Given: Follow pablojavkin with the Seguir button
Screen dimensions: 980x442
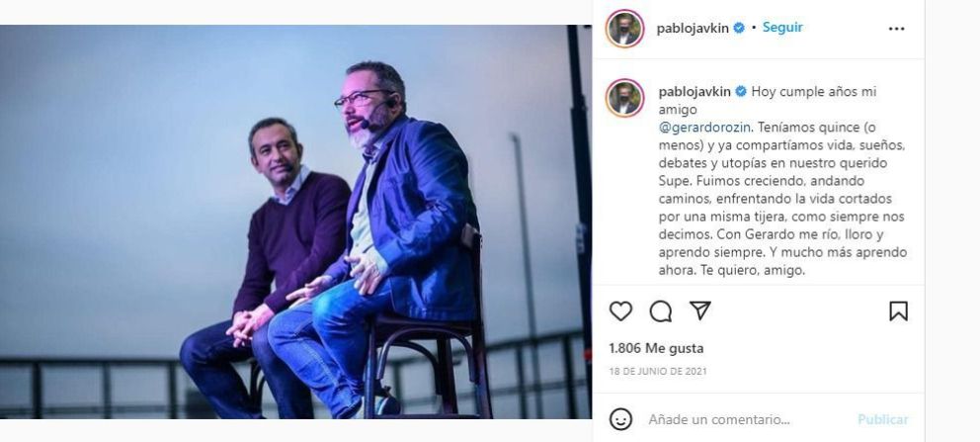Looking at the screenshot, I should (782, 28).
